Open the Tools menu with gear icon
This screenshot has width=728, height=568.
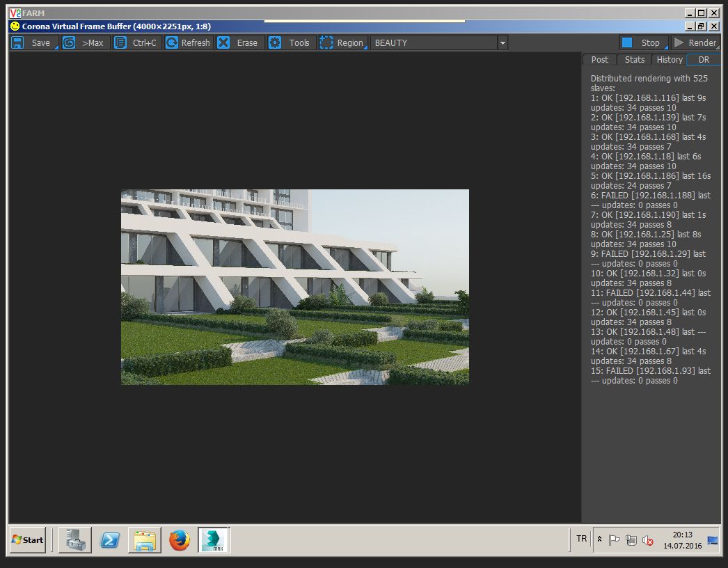(291, 42)
